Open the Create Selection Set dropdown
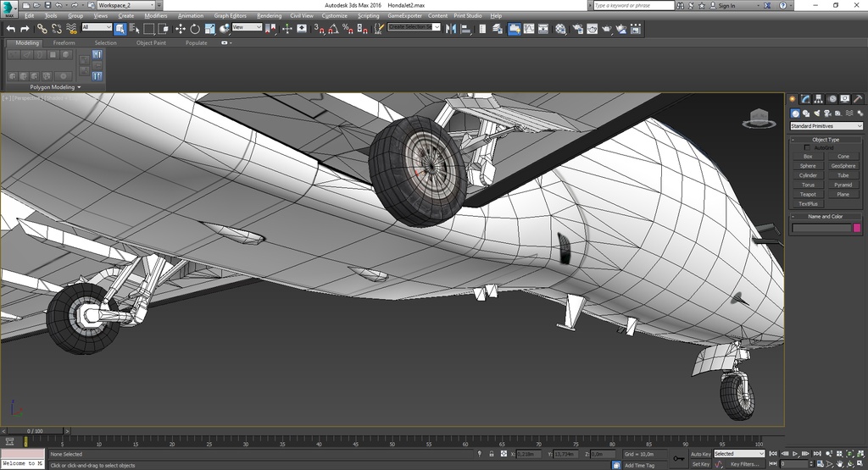The image size is (868, 470). pyautogui.click(x=414, y=27)
